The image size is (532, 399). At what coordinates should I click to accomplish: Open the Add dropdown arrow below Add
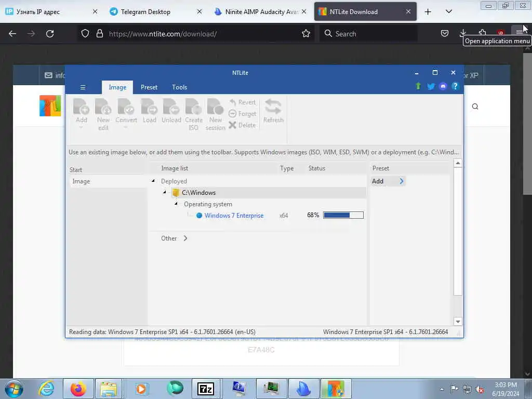[81, 128]
